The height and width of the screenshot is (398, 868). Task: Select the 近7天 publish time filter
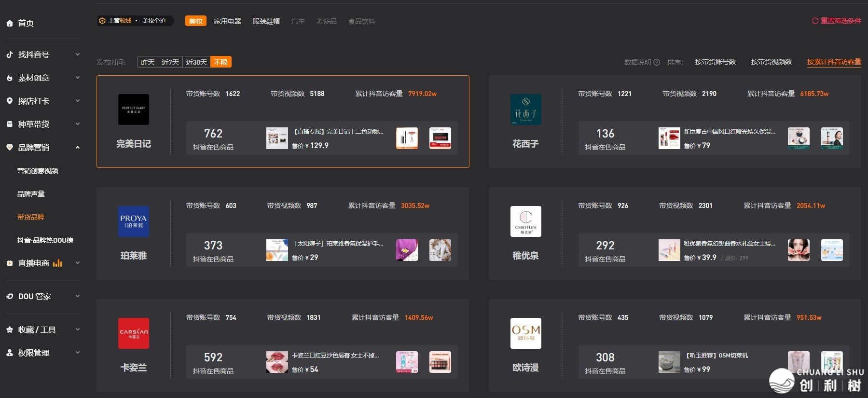coord(170,62)
